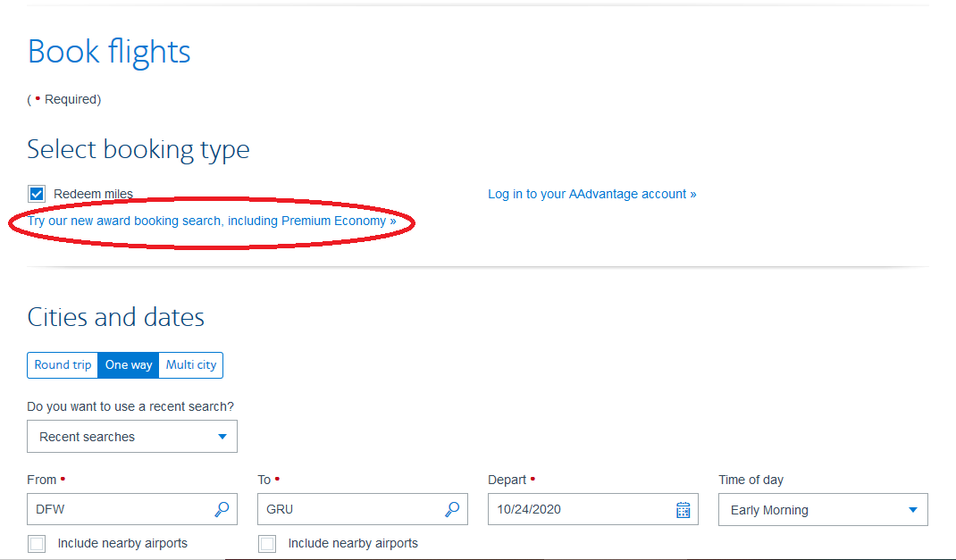This screenshot has height=560, width=956.
Task: Click the Depart date field 10/24/2020
Action: click(593, 509)
